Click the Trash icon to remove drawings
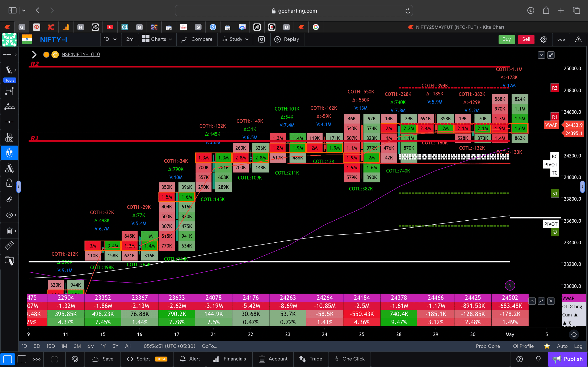This screenshot has height=367, width=588. coord(9,231)
